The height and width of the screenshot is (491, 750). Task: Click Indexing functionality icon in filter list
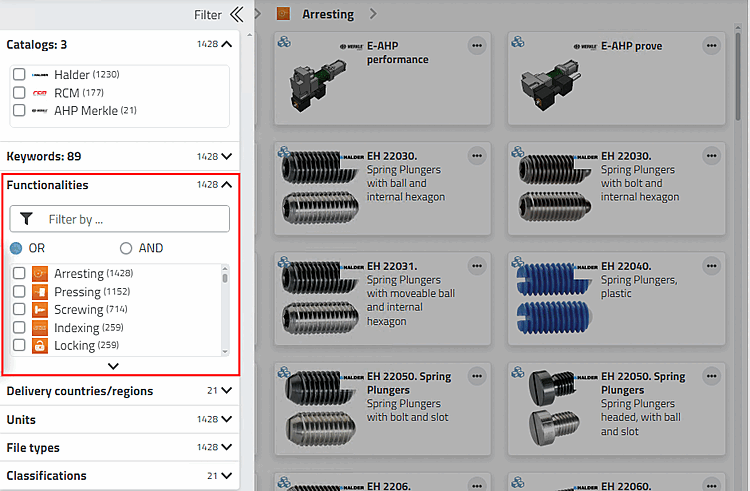pyautogui.click(x=40, y=328)
